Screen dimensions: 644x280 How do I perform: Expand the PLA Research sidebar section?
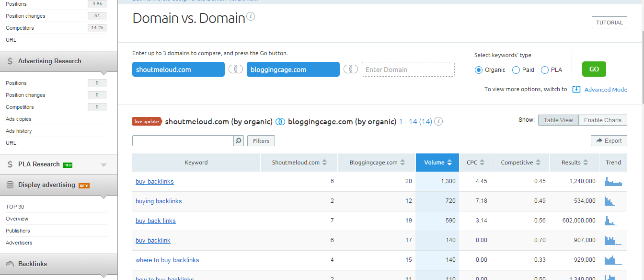[x=103, y=165]
